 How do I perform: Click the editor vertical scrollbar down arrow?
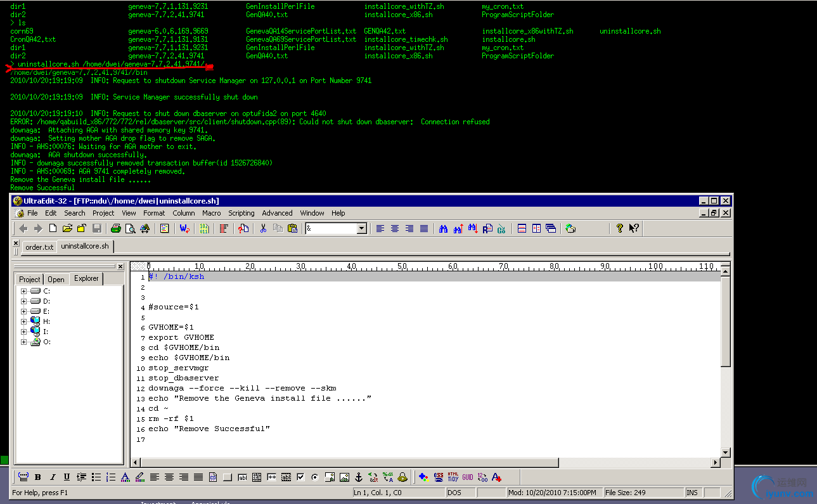tap(726, 452)
